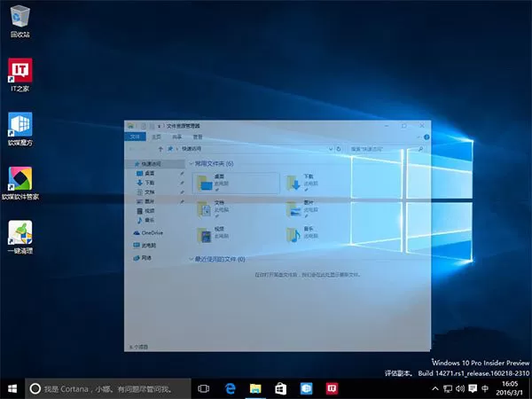
Task: Click the Cortana search box
Action: 108,388
